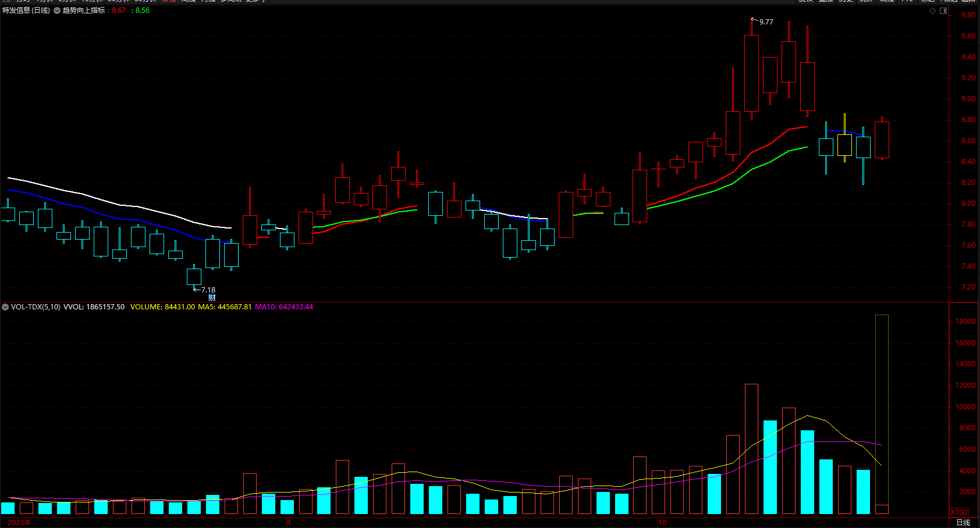Click the 趋势向上指标 indicator name

tap(84, 10)
